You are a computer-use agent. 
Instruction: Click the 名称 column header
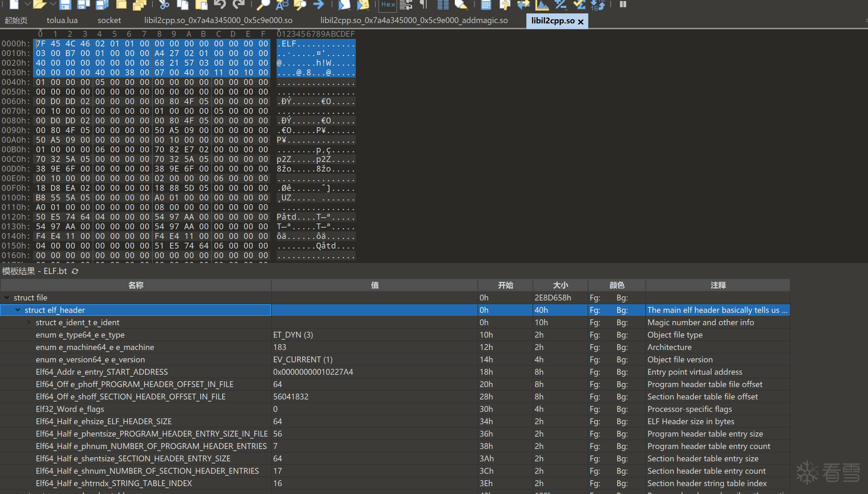pyautogui.click(x=136, y=285)
